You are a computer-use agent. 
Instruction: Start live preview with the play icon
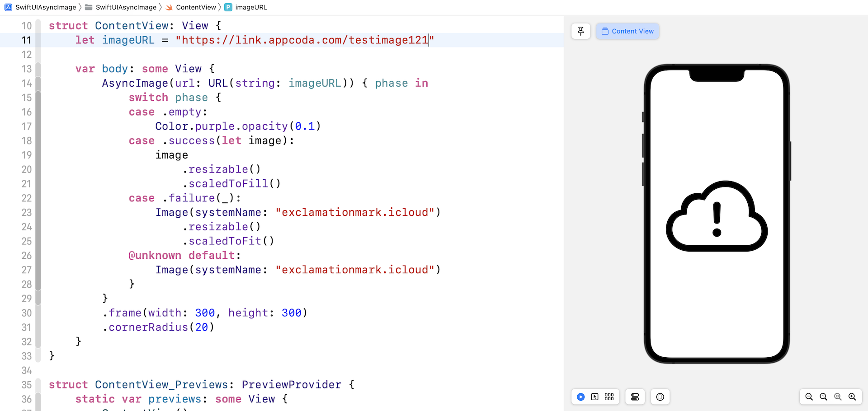[x=581, y=397]
